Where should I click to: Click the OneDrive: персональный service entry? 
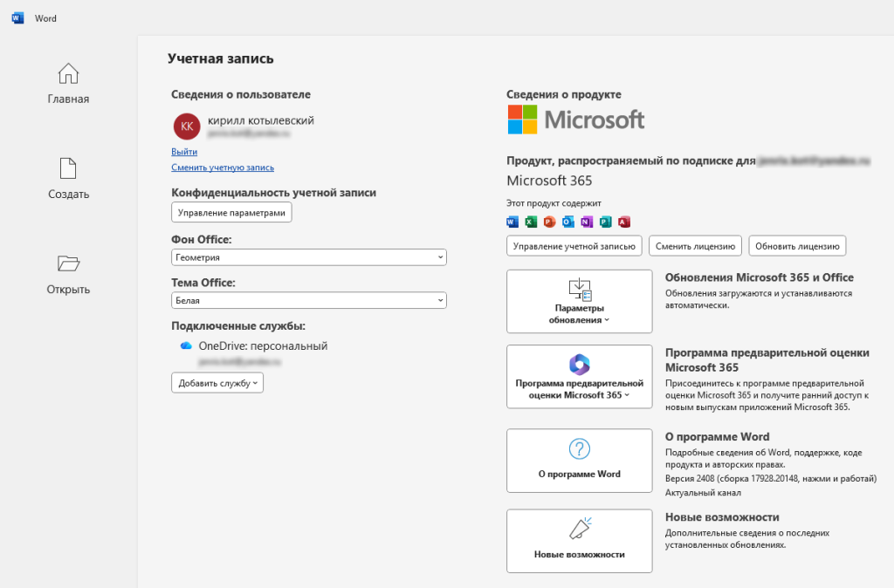point(263,345)
